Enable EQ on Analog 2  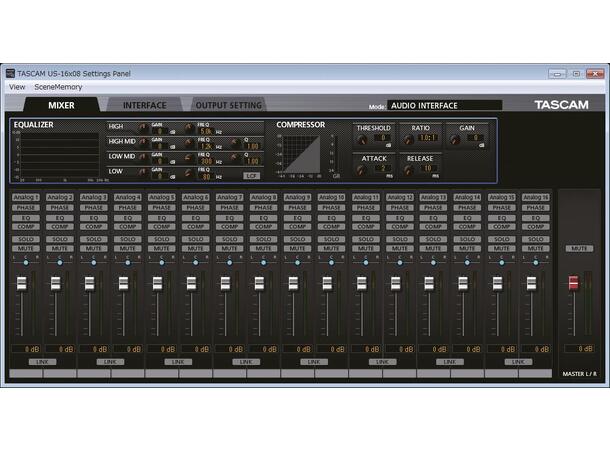[x=60, y=218]
